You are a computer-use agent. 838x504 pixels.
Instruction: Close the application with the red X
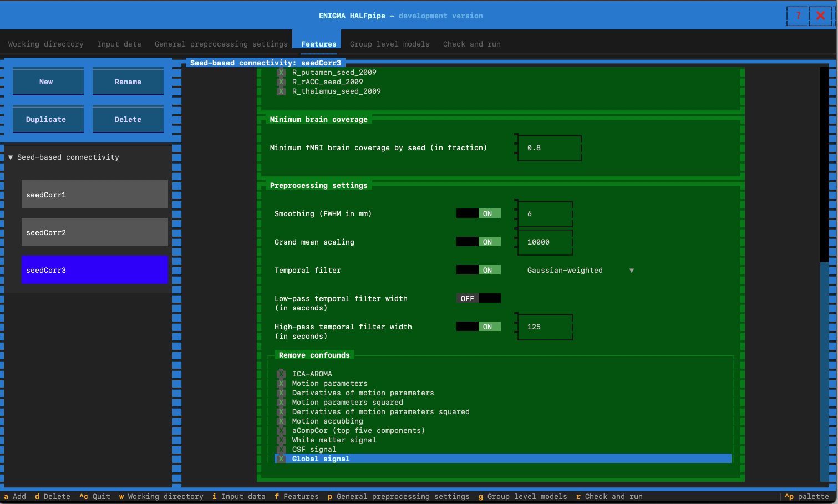[821, 16]
